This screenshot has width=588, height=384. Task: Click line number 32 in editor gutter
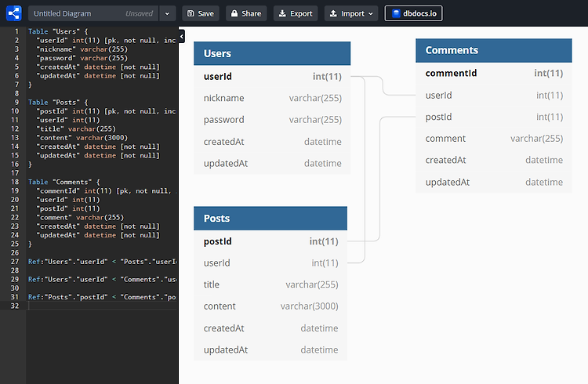coord(15,306)
